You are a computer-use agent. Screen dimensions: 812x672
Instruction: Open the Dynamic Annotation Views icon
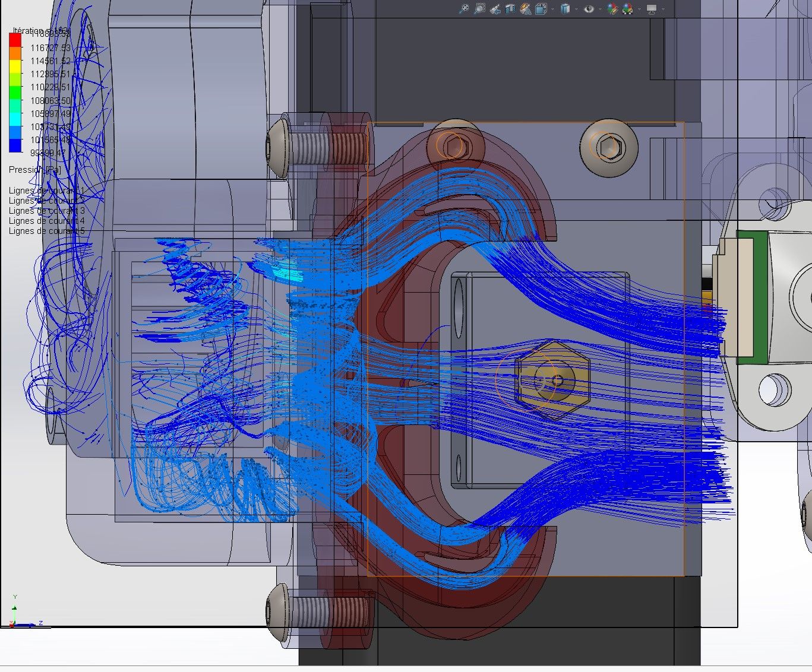(525, 9)
